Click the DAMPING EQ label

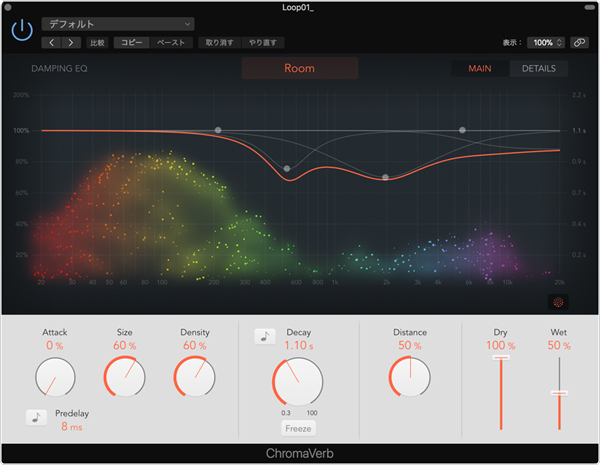point(59,69)
